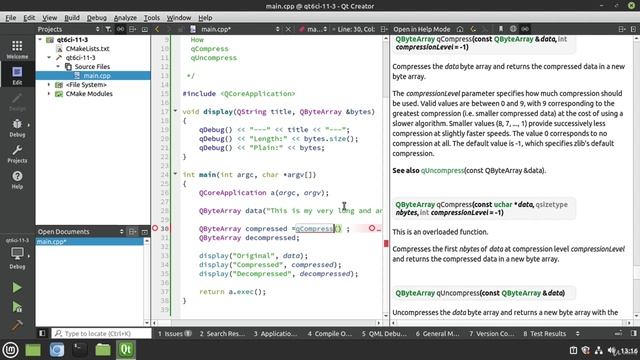Screen dimensions: 640x360
Task: Toggle the right sidebar visibility button
Action: (x=633, y=333)
